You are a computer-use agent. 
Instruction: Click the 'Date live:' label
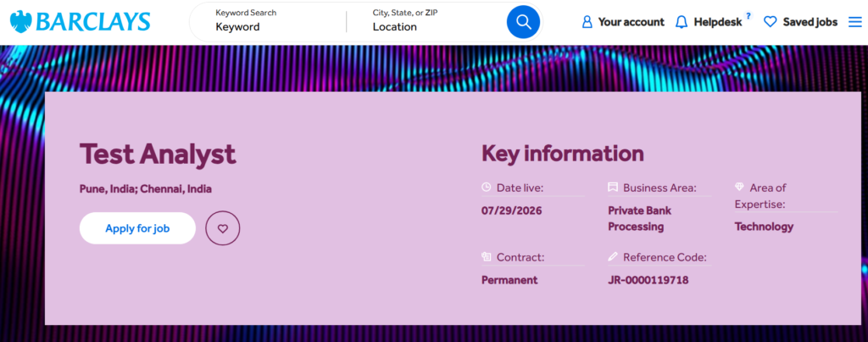point(520,188)
